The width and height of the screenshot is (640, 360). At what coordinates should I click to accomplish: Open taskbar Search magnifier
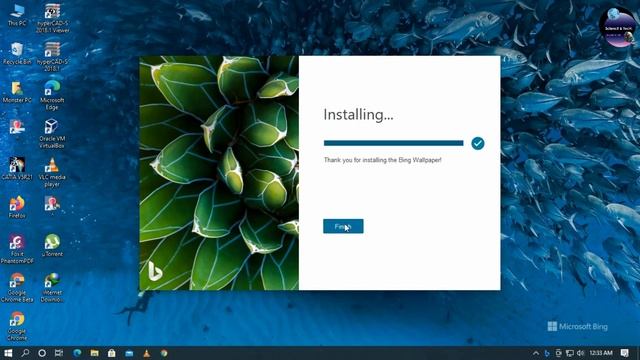pyautogui.click(x=25, y=353)
